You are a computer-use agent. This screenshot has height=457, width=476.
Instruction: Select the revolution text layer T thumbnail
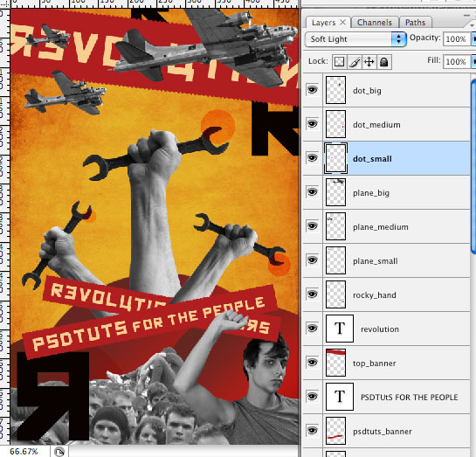coord(340,329)
